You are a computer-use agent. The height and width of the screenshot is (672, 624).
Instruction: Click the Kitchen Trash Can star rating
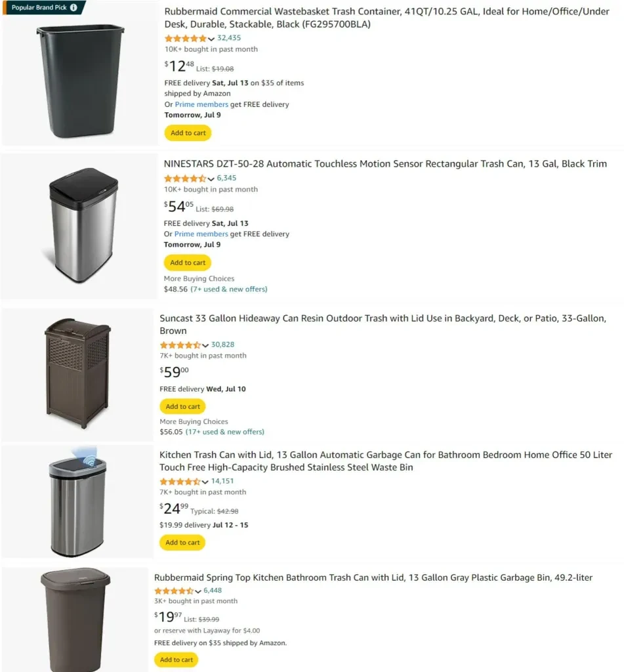click(180, 481)
